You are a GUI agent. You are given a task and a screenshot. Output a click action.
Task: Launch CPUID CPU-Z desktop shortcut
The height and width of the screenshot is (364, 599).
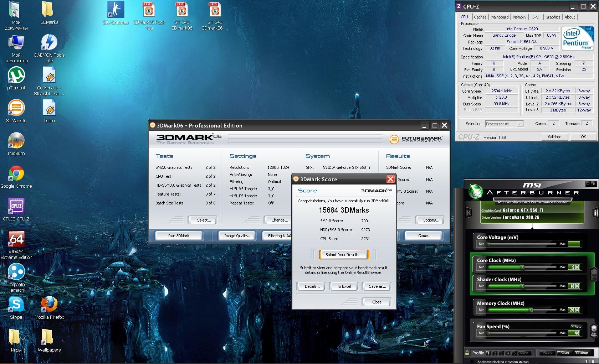click(x=16, y=209)
